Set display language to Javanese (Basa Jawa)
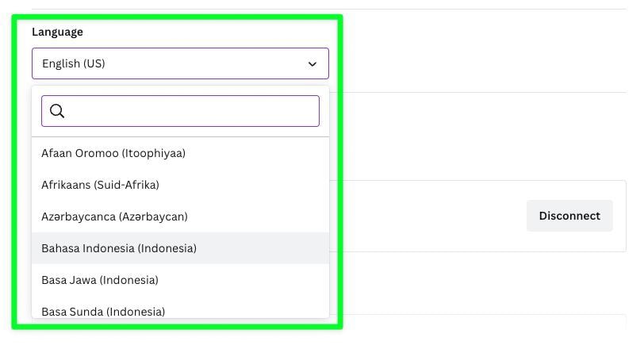This screenshot has height=345, width=644. (x=180, y=280)
